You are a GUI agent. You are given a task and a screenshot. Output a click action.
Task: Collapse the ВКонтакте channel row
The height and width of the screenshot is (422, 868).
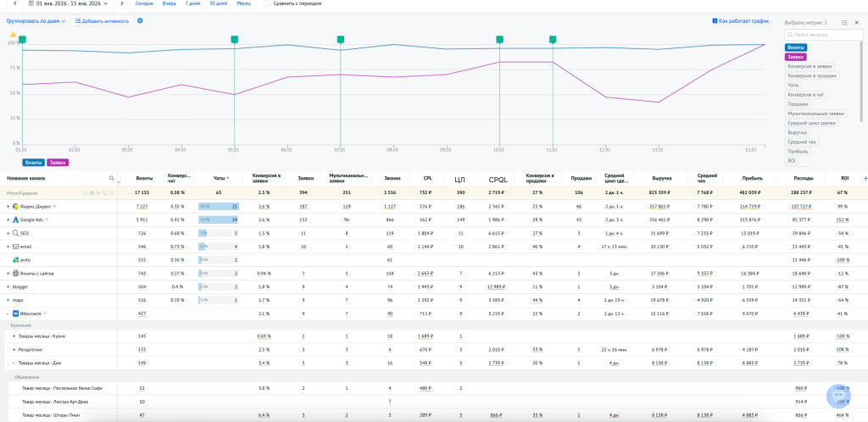pos(8,314)
